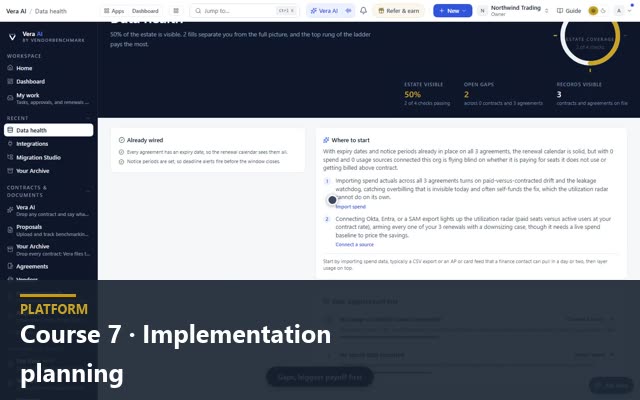Click the Already wired heading

click(x=145, y=140)
